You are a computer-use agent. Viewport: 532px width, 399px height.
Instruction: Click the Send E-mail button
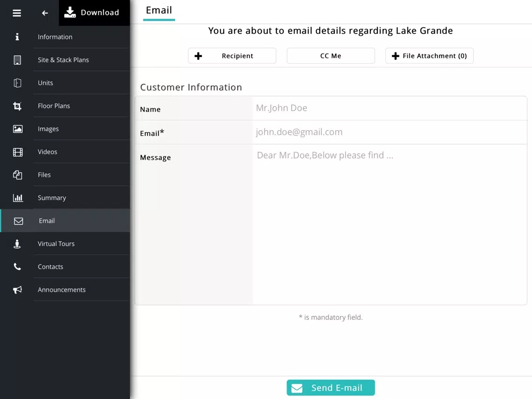click(x=331, y=388)
